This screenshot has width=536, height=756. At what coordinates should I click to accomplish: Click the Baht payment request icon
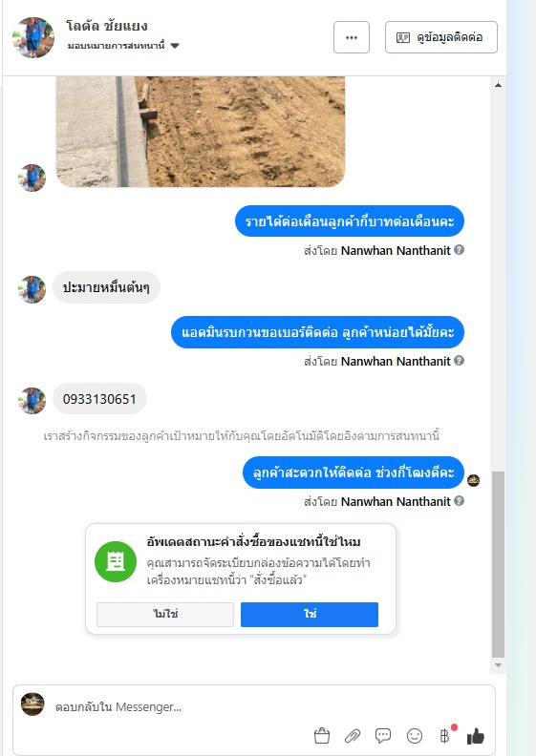445,736
